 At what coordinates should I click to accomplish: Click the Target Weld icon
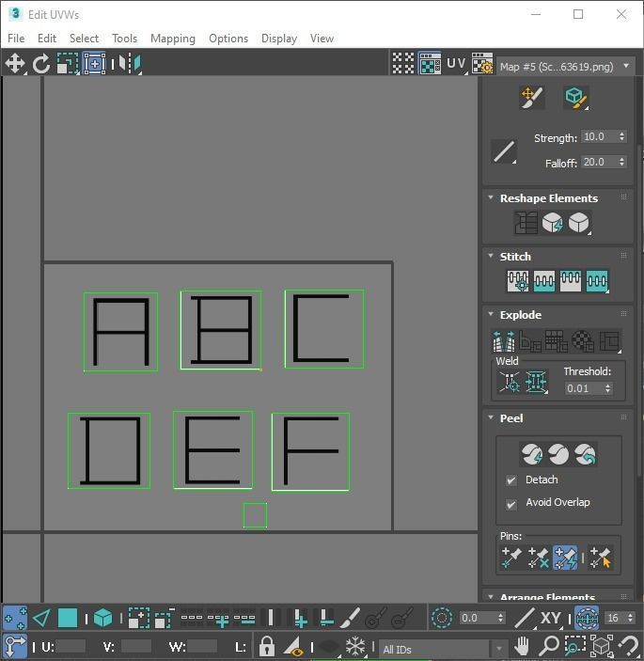click(x=510, y=382)
